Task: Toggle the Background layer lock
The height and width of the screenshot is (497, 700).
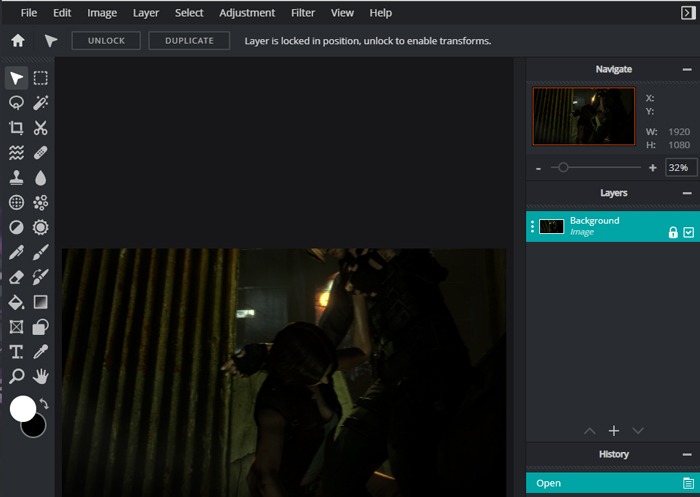Action: 673,232
